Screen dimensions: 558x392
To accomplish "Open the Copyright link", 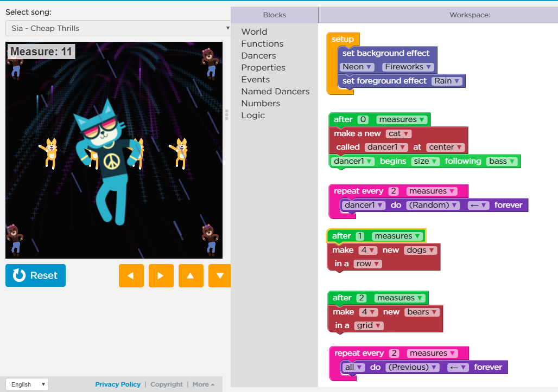I will [x=167, y=384].
